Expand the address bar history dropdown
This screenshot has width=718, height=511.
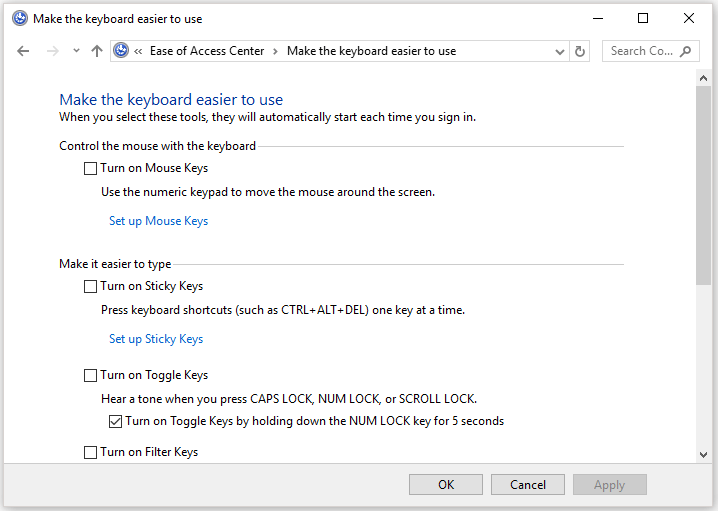[560, 52]
